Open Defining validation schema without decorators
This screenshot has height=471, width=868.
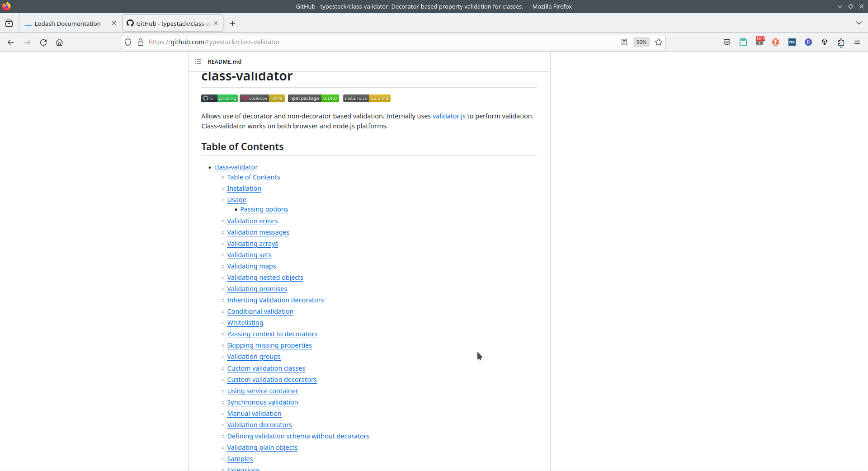point(298,436)
